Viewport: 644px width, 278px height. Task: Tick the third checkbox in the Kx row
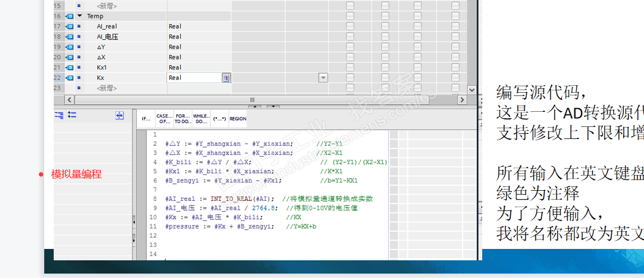(x=417, y=78)
